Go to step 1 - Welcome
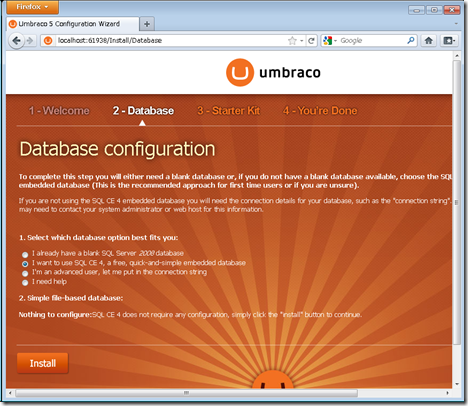Screen dimensions: 468x406 click(59, 111)
